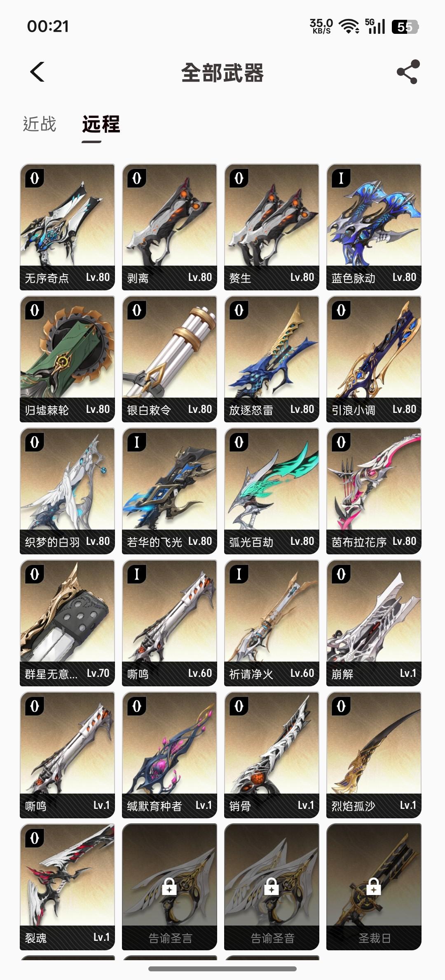Open the 缄默育种者 weapon card
Viewport: 445px width, 980px height.
coord(169,755)
